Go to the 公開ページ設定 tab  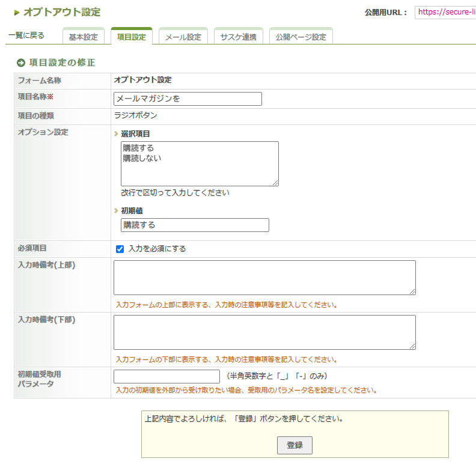301,37
